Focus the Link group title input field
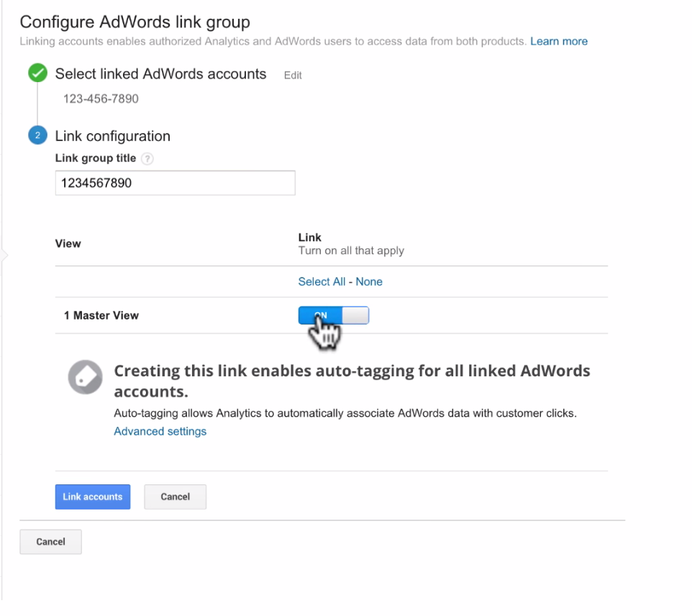Screen dimensions: 692x616 tap(176, 183)
